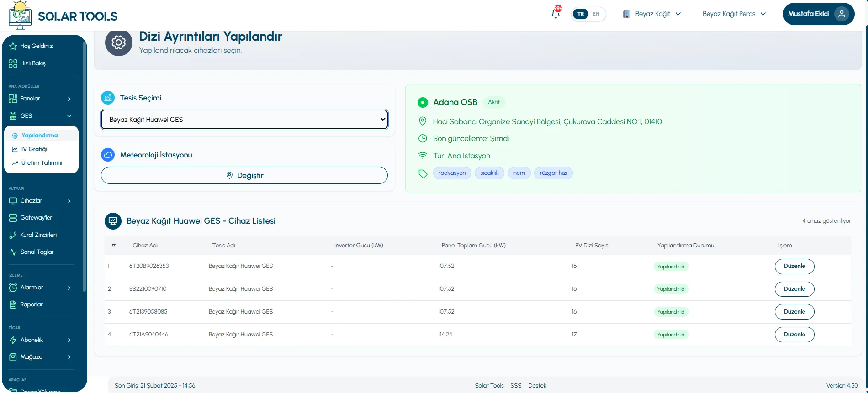Open the Üretim Tahmini menu item

pyautogui.click(x=41, y=163)
